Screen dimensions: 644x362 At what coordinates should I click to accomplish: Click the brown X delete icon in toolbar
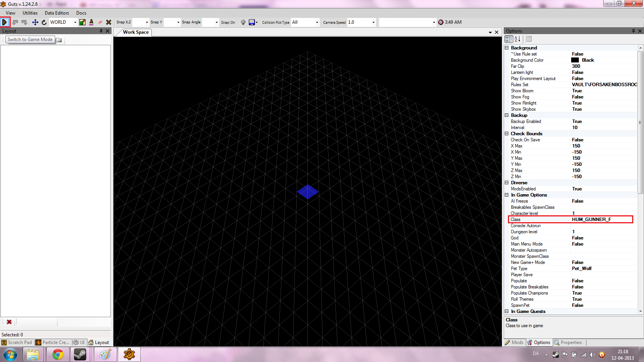(x=109, y=22)
